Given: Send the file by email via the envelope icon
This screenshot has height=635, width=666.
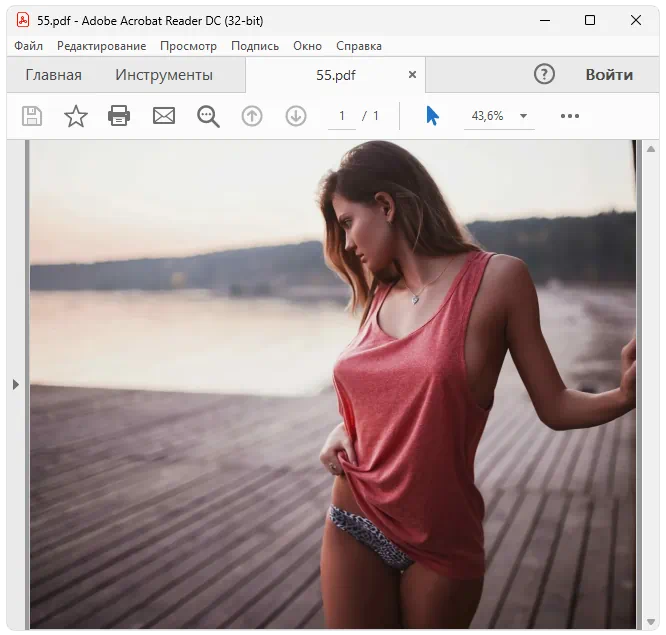Looking at the screenshot, I should (164, 116).
